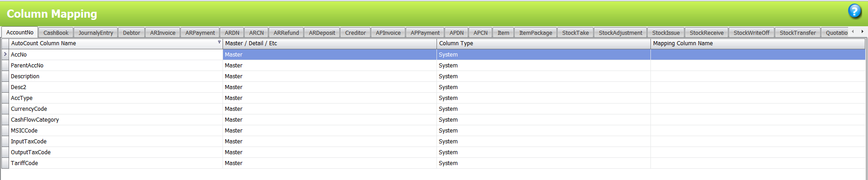The width and height of the screenshot is (868, 180).
Task: Click the System cell in CashFlowCategory row
Action: pos(544,119)
